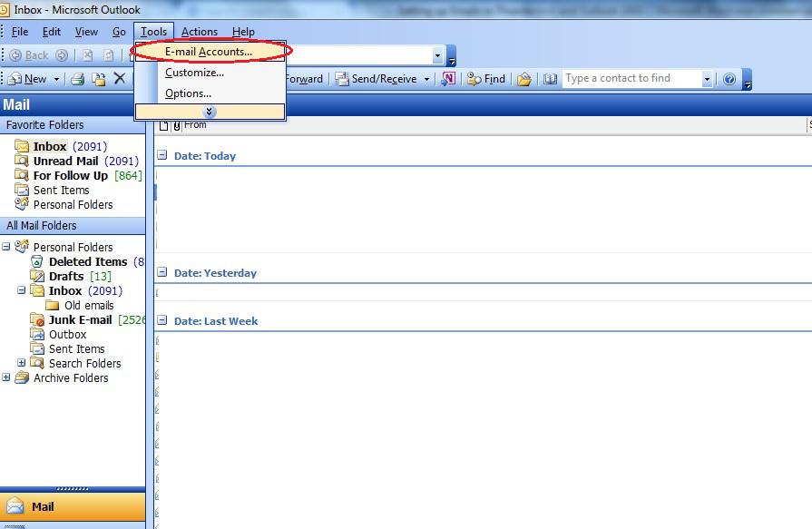Expand the Search Folders node
Viewport: 812px width, 529px height.
pyautogui.click(x=22, y=363)
